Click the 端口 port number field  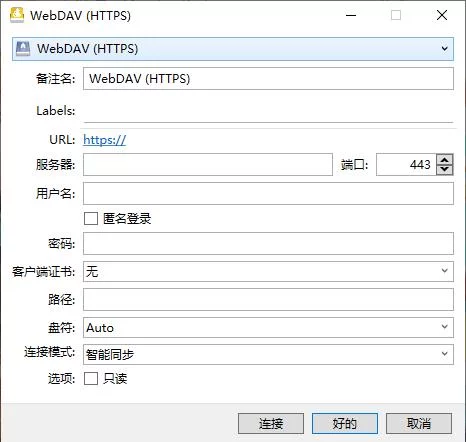406,164
